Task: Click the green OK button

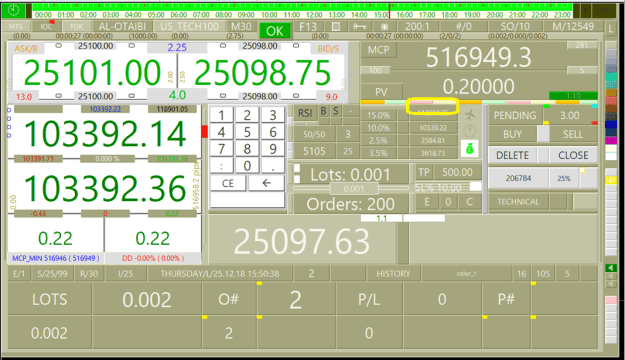Action: (274, 31)
